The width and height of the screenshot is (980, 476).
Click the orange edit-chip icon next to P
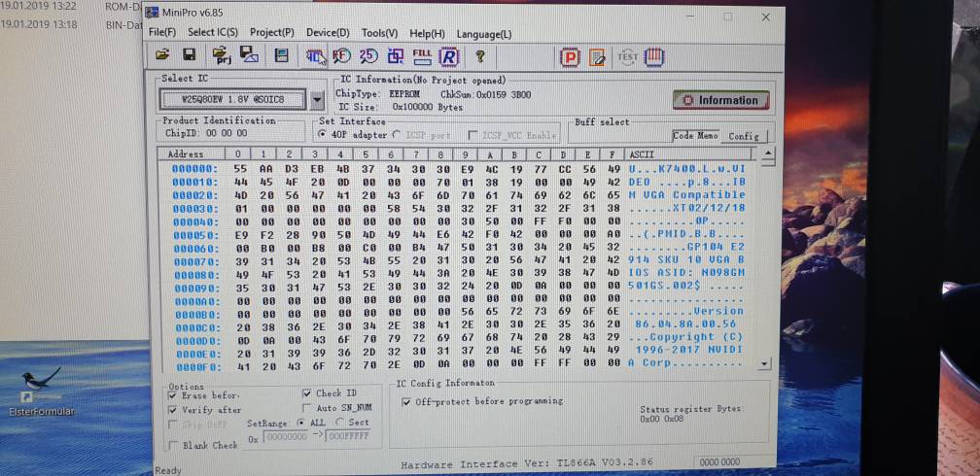pos(597,58)
